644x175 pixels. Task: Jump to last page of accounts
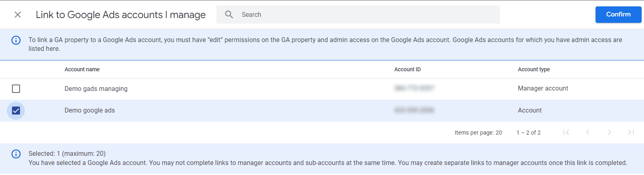631,133
